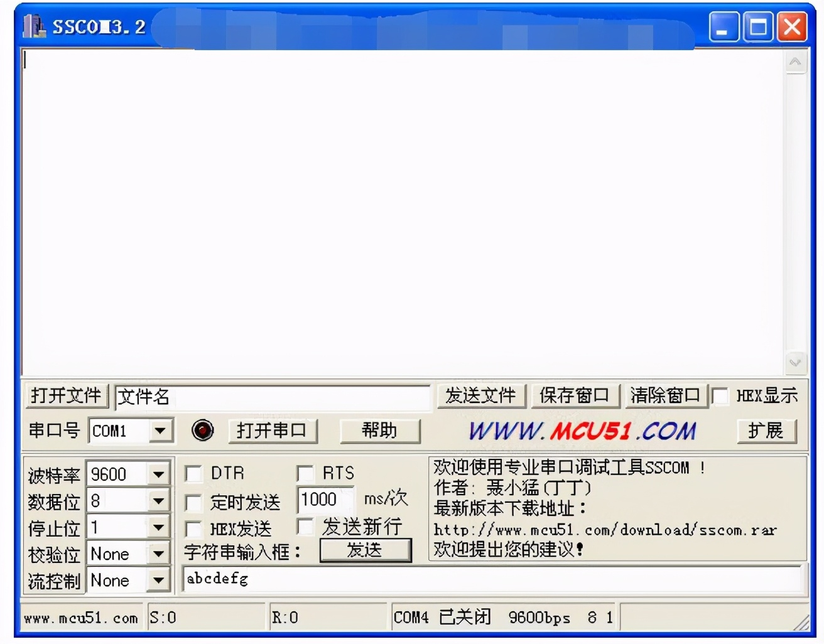Enable the HEX发送 checkbox
The width and height of the screenshot is (824, 644).
(193, 529)
